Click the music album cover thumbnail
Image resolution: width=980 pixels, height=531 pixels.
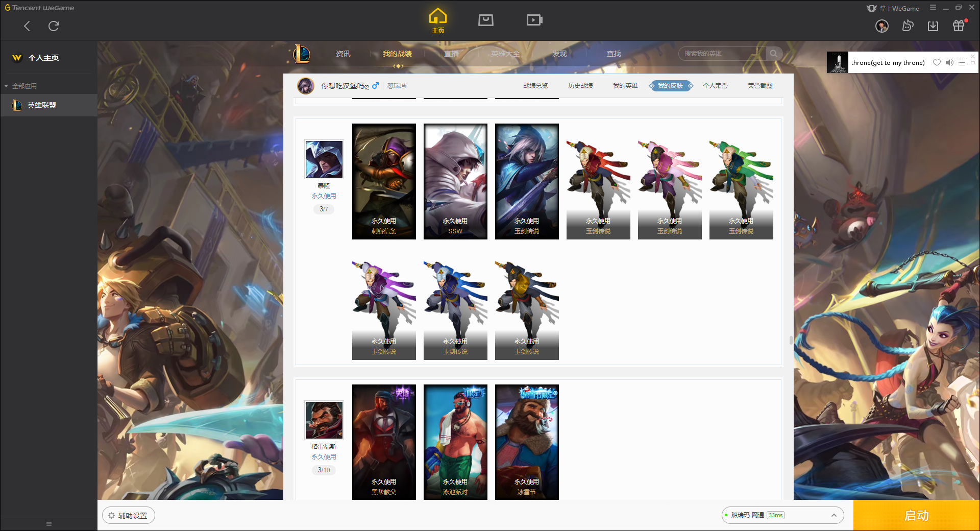[x=838, y=62]
